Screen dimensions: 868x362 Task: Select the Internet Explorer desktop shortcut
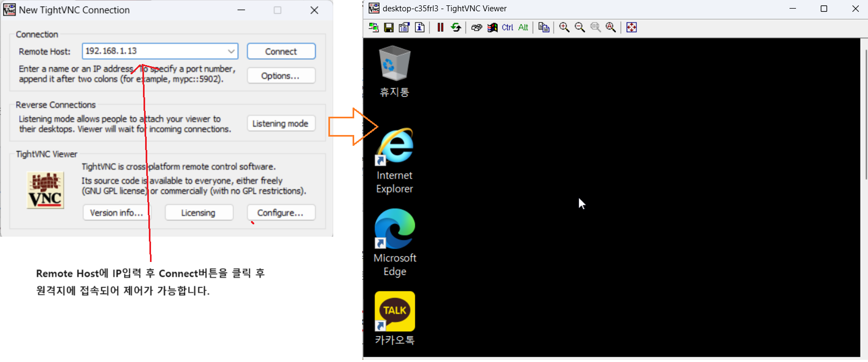(394, 160)
